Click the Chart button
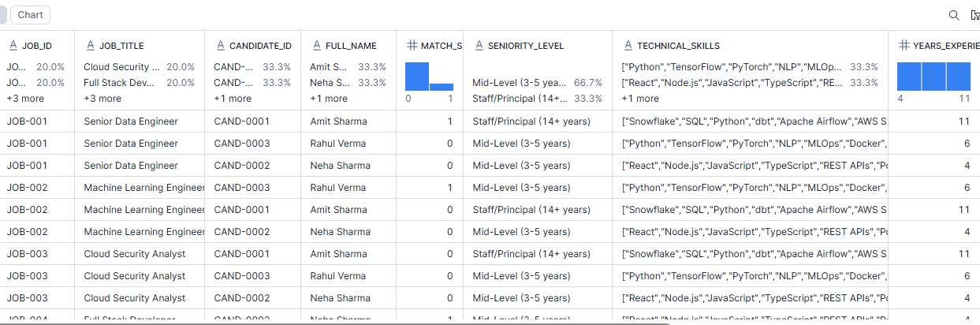The height and width of the screenshot is (325, 980). [30, 15]
